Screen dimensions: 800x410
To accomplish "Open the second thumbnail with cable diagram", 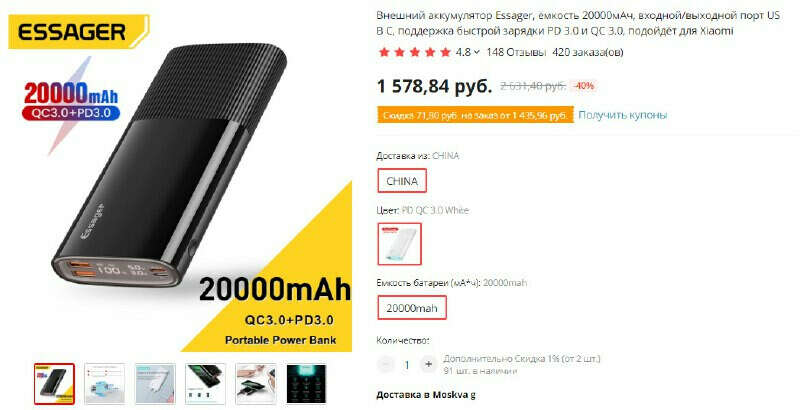I will [105, 384].
